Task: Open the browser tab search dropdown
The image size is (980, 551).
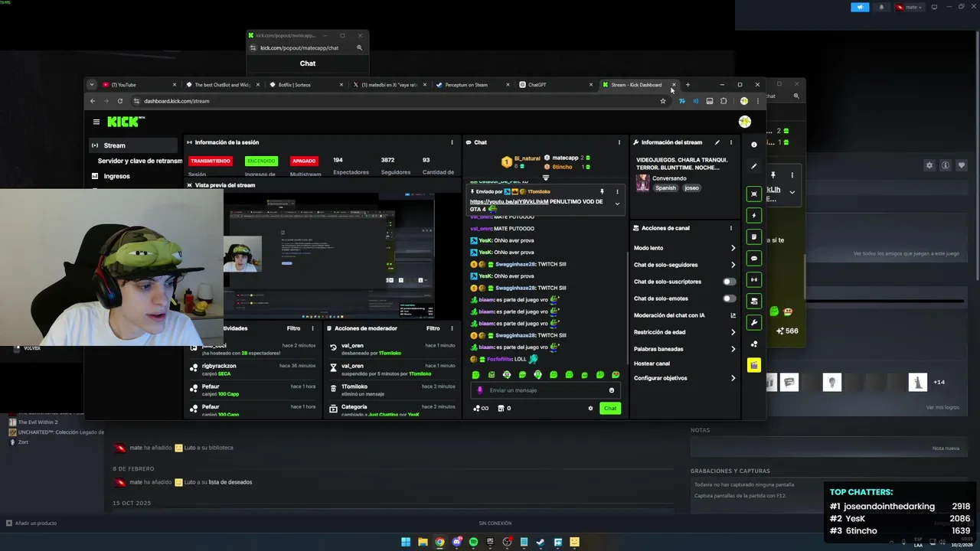Action: pos(91,85)
